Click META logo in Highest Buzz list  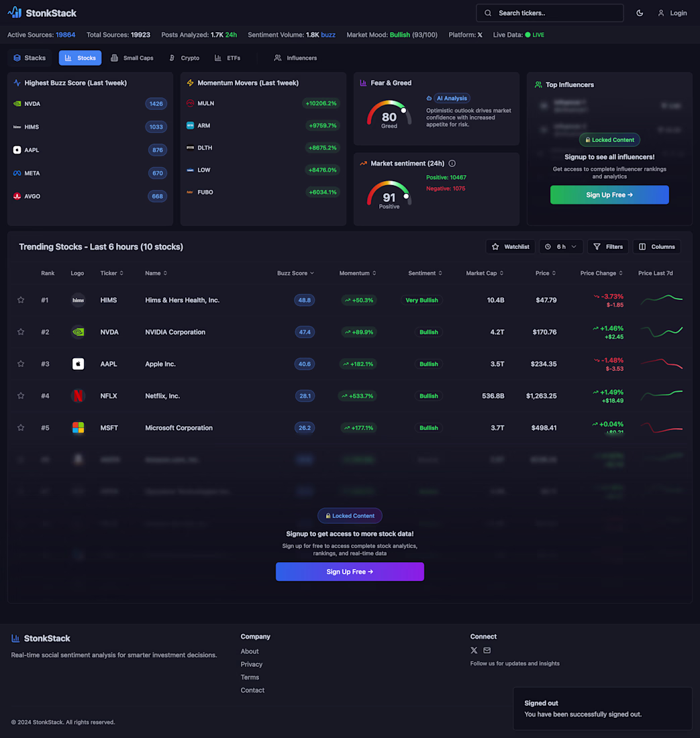pos(17,173)
